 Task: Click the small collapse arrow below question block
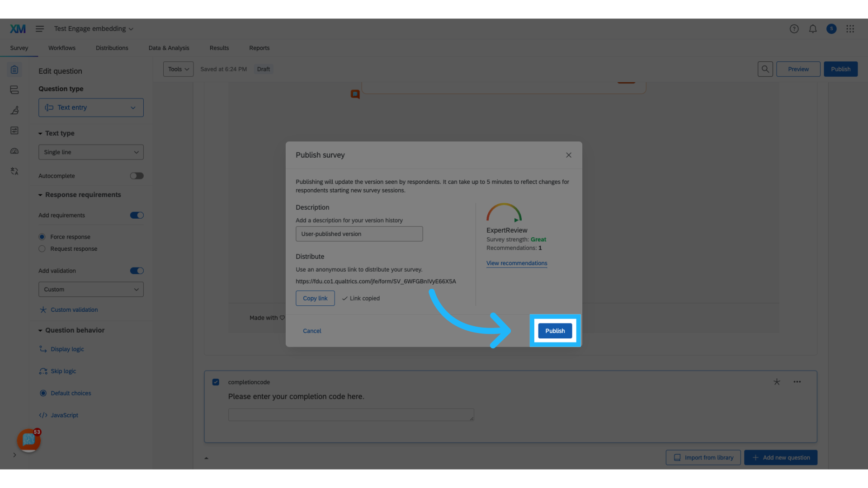(206, 458)
